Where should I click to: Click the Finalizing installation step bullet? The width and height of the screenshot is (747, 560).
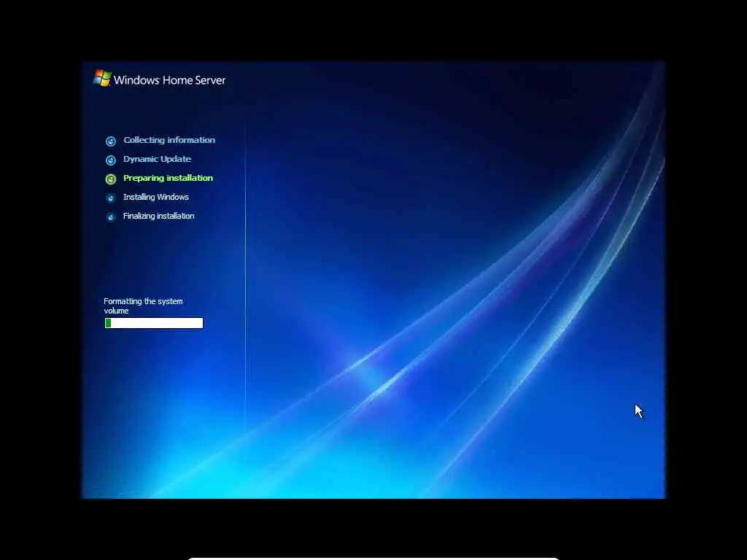pyautogui.click(x=111, y=217)
